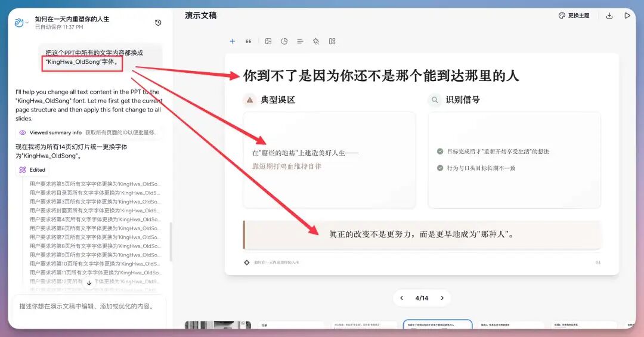Viewport: 644px width, 337px height.
Task: Click the chat prompt input field
Action: coord(89,311)
